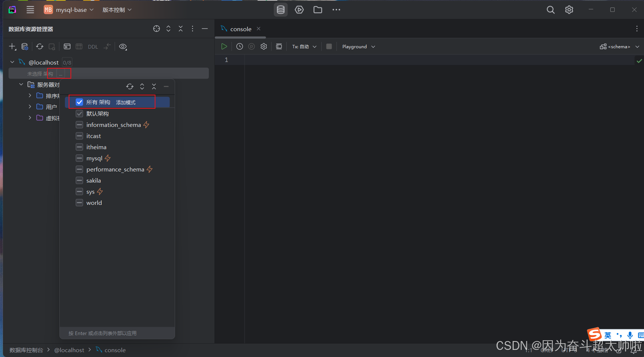The image size is (644, 357).
Task: Collapse all in database explorer header
Action: [181, 29]
